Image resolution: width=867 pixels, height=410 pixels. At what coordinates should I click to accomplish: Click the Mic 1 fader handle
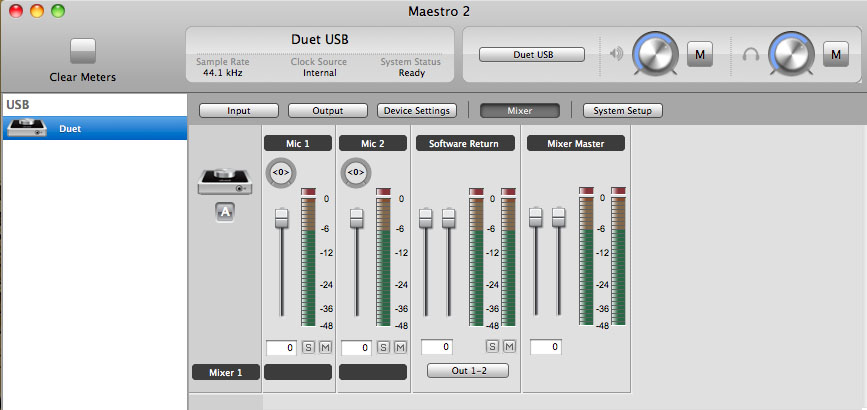pos(281,217)
